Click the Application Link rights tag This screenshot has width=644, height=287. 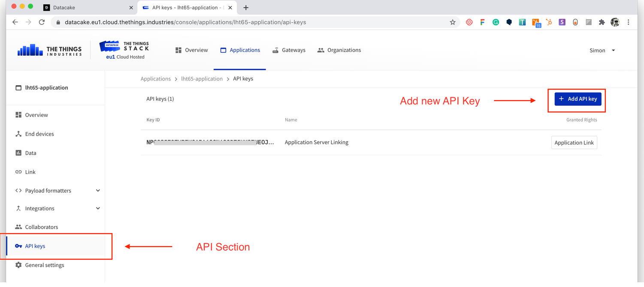coord(574,143)
